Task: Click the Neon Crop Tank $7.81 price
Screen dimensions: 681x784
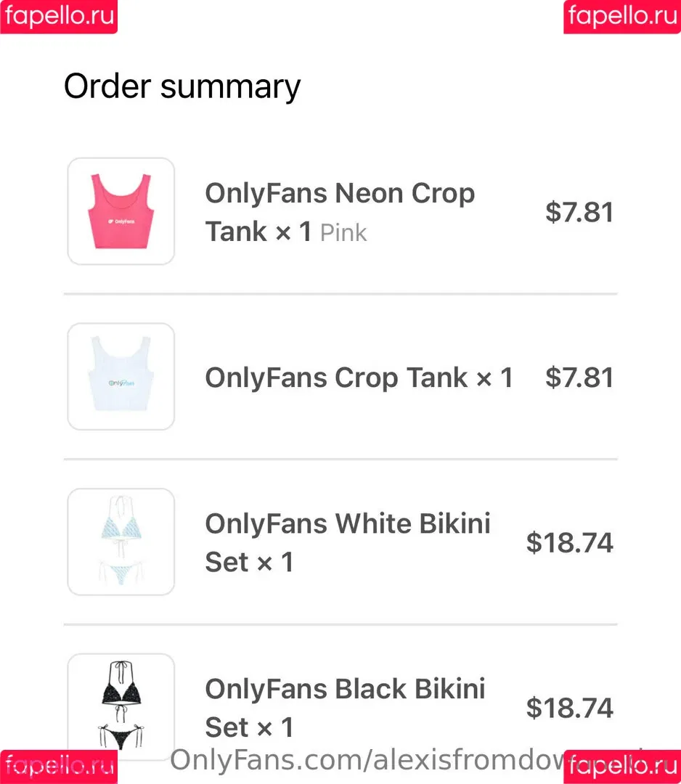Action: [x=579, y=212]
